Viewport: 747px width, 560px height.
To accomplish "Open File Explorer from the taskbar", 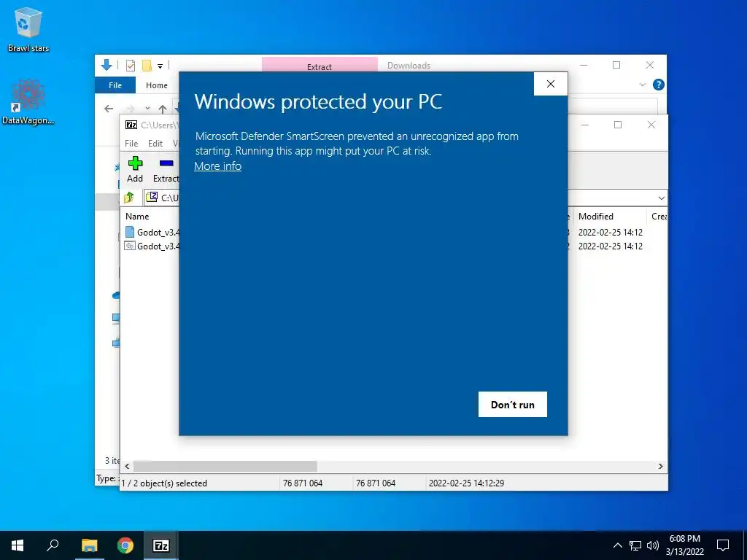I will tap(89, 545).
